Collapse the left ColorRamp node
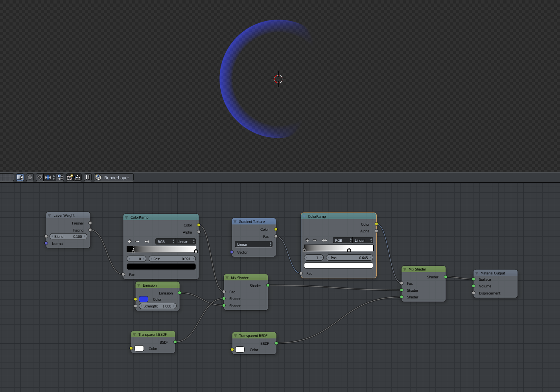 [127, 217]
